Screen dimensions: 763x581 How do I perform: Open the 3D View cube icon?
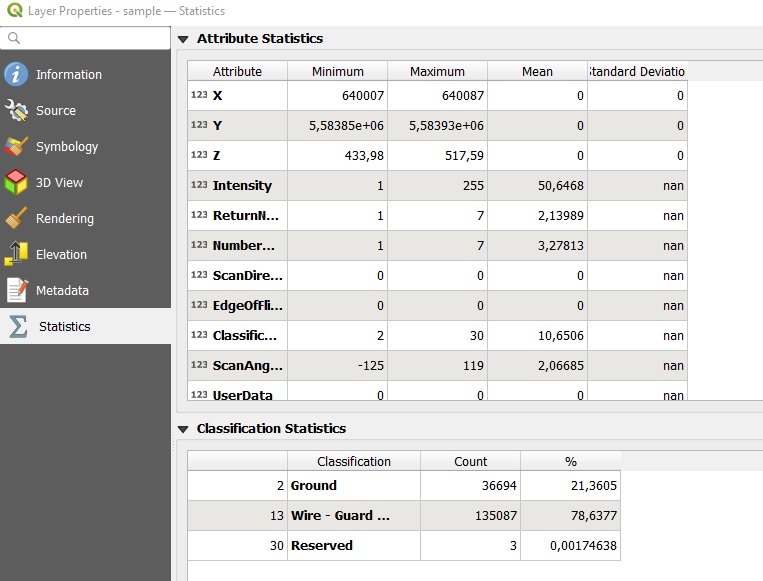click(16, 183)
